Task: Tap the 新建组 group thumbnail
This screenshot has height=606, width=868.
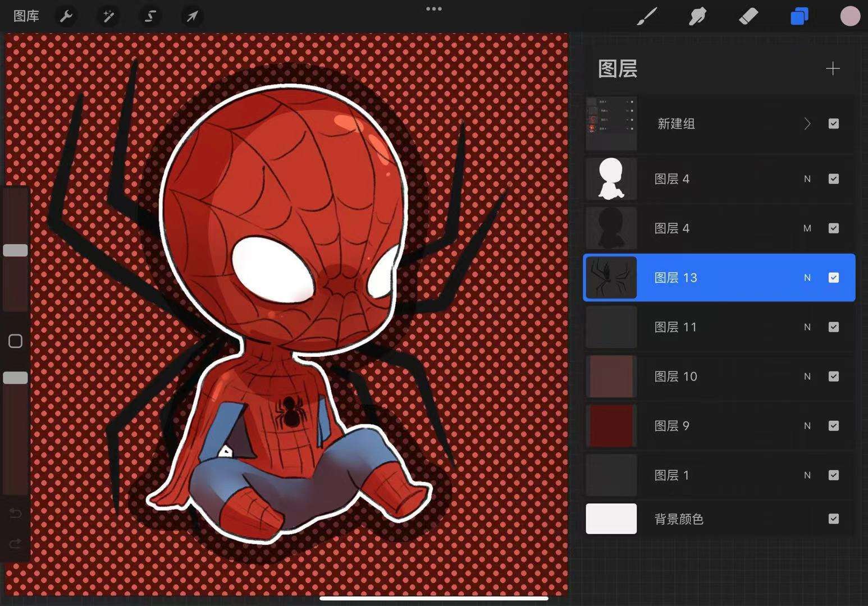Action: click(x=611, y=123)
